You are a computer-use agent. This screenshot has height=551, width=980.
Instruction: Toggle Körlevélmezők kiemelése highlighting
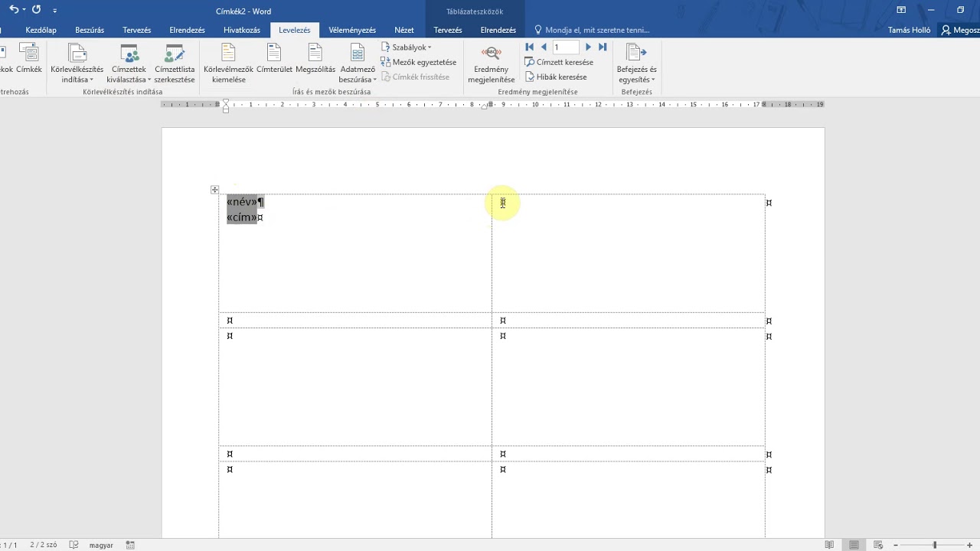(x=228, y=63)
